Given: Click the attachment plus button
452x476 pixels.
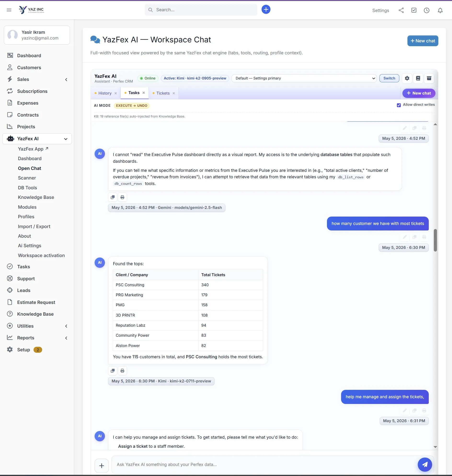Looking at the screenshot, I should (x=102, y=466).
